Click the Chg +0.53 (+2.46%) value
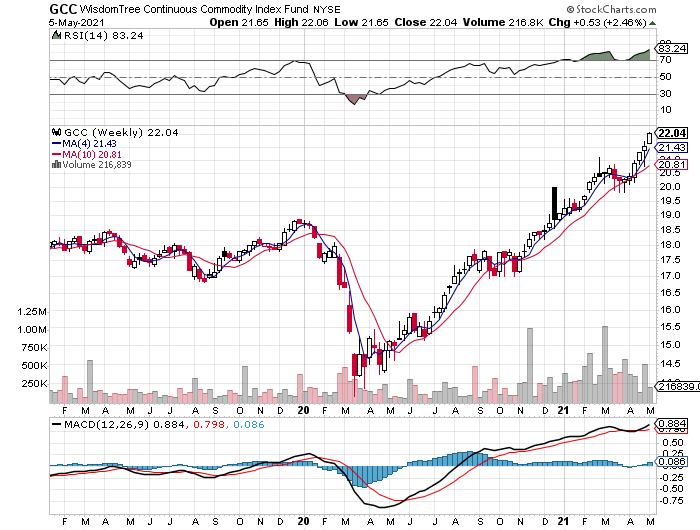 tap(597, 22)
